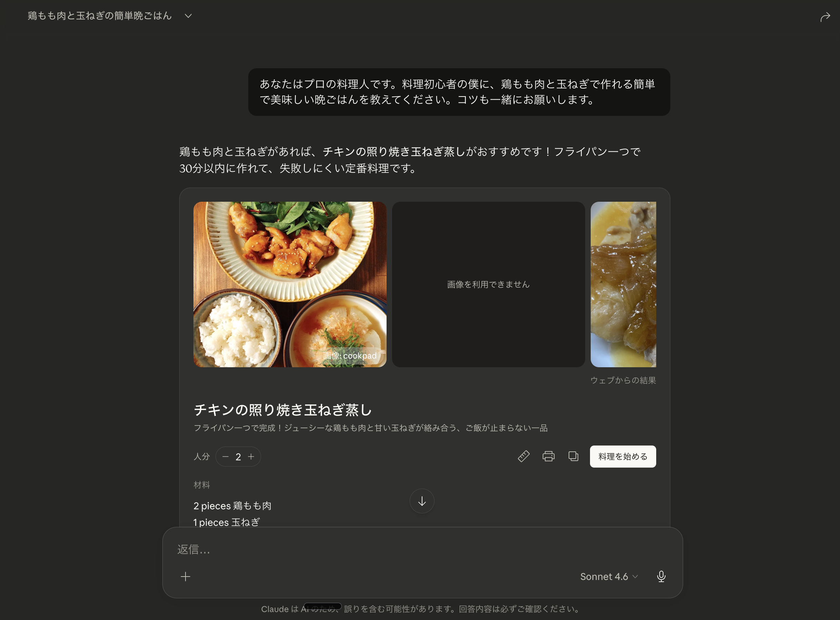Click the unavailable image placeholder
Image resolution: width=840 pixels, height=620 pixels.
point(488,284)
